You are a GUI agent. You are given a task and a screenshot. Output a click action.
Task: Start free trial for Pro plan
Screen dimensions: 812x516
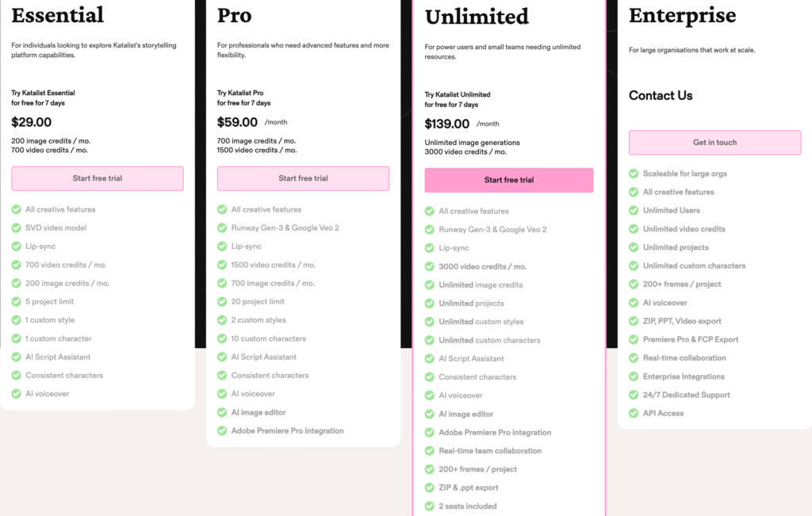coord(303,178)
